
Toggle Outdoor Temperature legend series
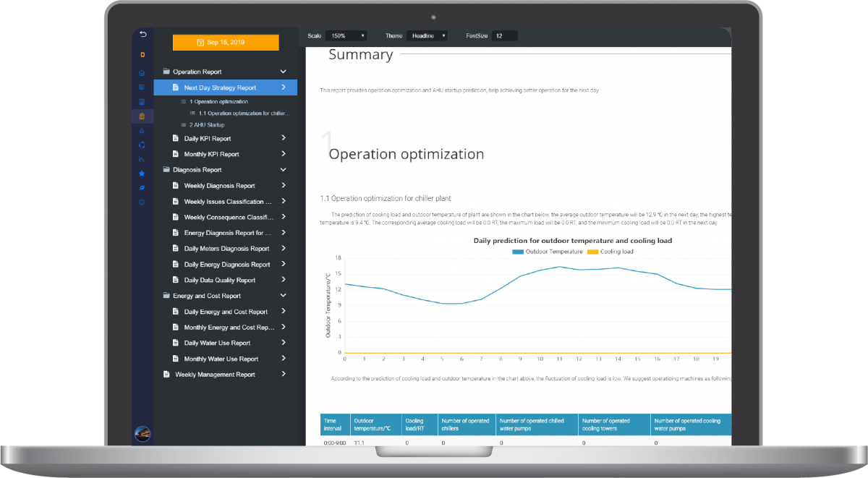pos(547,252)
